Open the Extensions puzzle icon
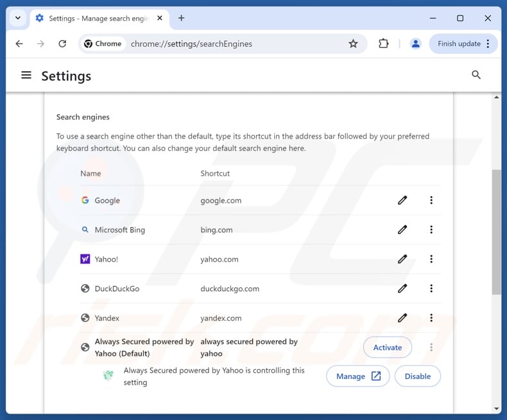Screen dimensions: 507x420 click(x=384, y=44)
